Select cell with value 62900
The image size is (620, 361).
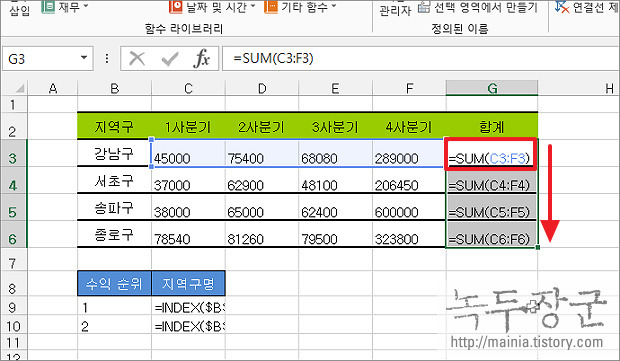coord(262,180)
